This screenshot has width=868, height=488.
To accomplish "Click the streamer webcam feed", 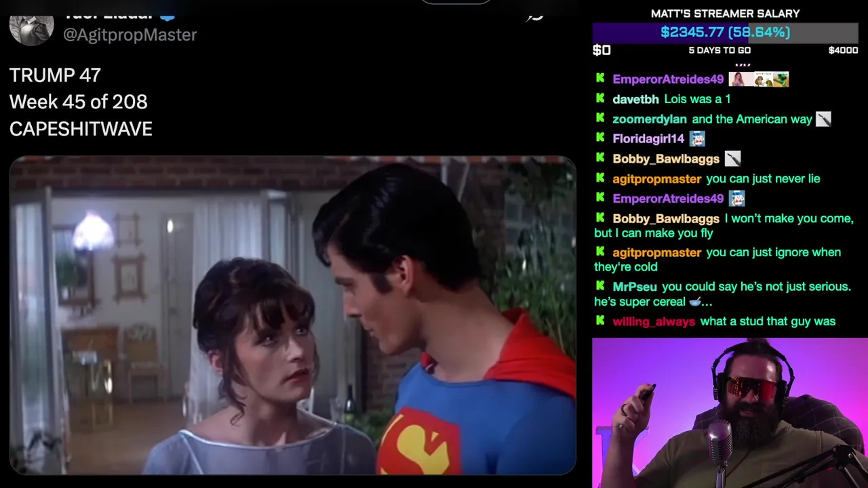I will pos(730,413).
